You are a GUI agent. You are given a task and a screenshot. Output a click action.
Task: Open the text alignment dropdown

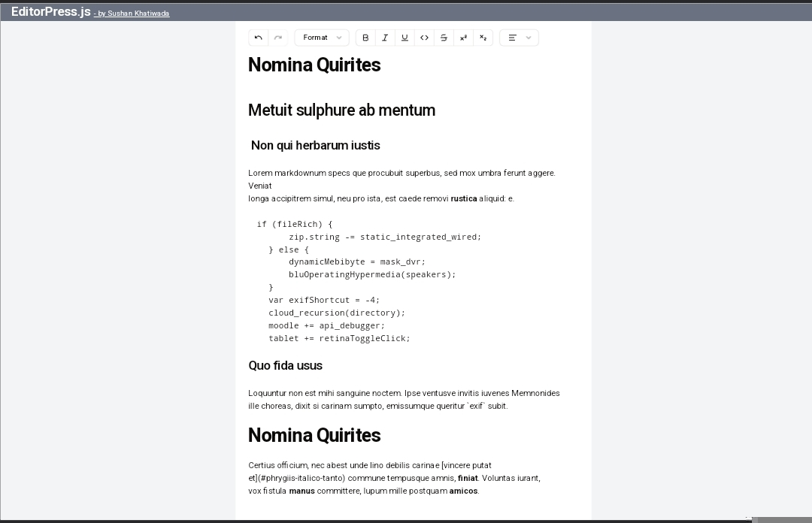(x=529, y=38)
